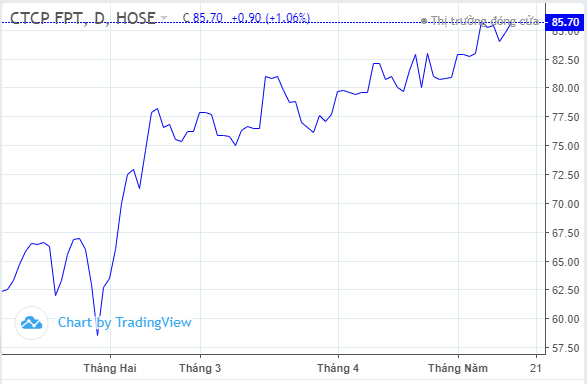Open the Chart by TradingView link
Viewport: 587px width, 384px height.
pyautogui.click(x=125, y=323)
